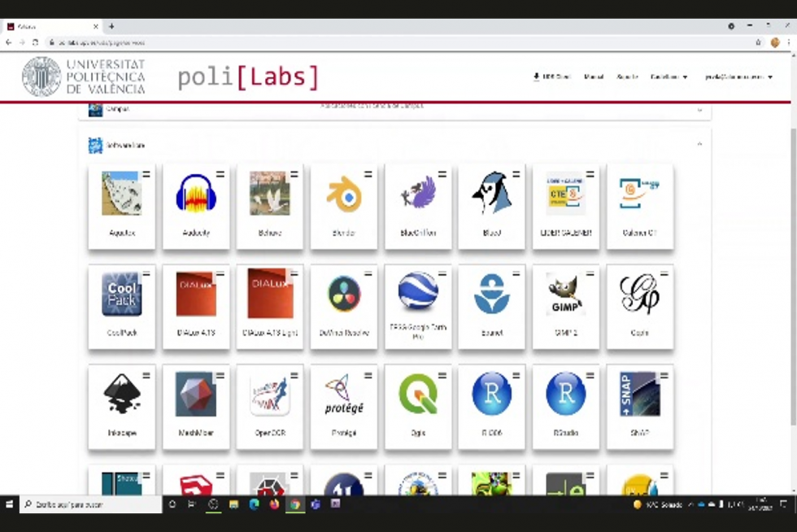The height and width of the screenshot is (532, 797).
Task: Open the Chrome profile avatar
Action: pyautogui.click(x=775, y=43)
